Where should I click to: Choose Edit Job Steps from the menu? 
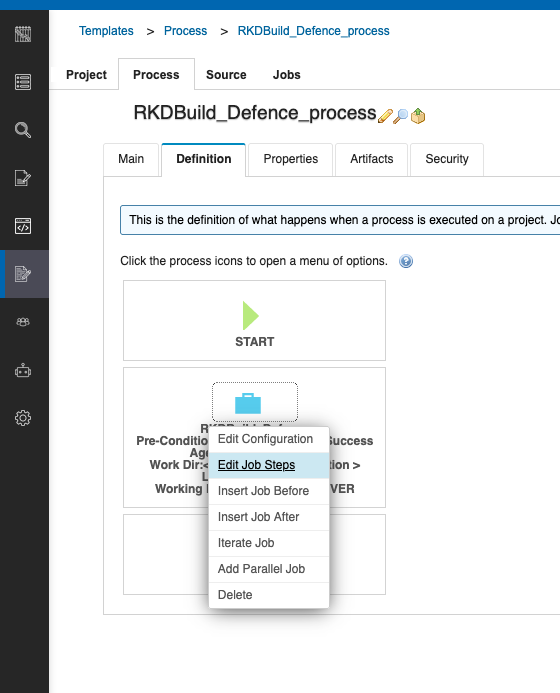[x=269, y=465]
